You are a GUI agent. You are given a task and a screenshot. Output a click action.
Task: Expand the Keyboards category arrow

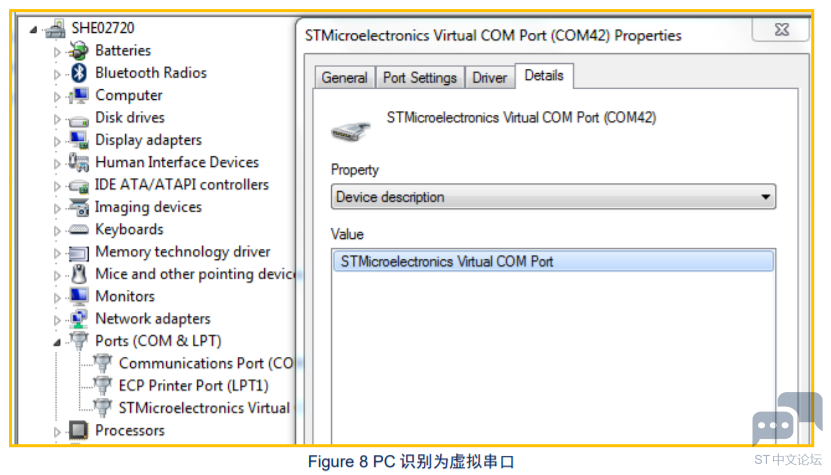(x=57, y=231)
